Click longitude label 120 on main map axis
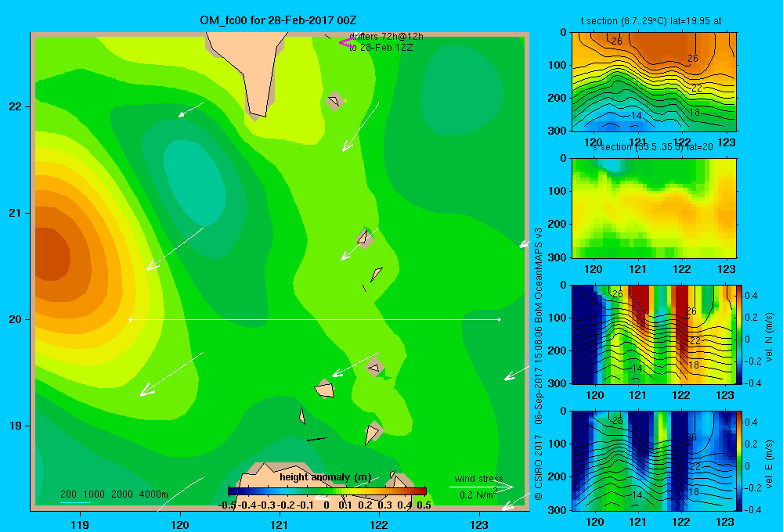Screen dimensions: 783x532 [180, 524]
